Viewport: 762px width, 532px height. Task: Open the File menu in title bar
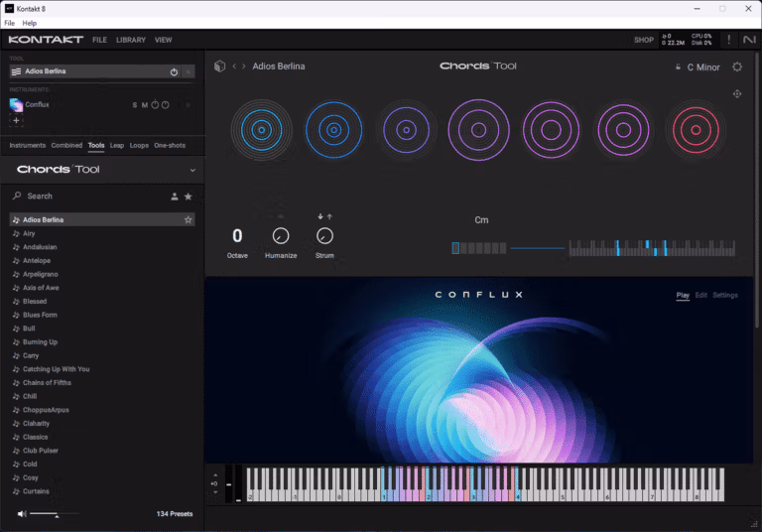(x=9, y=23)
